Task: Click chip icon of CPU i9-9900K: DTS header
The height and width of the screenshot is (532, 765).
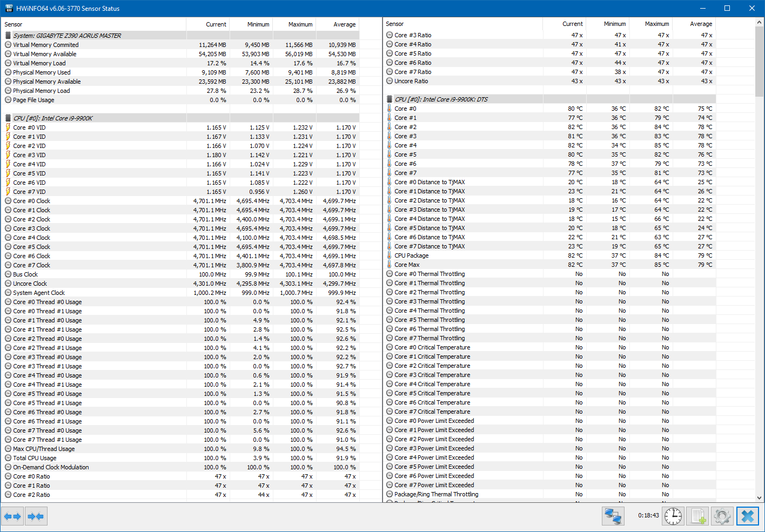Action: (x=389, y=99)
